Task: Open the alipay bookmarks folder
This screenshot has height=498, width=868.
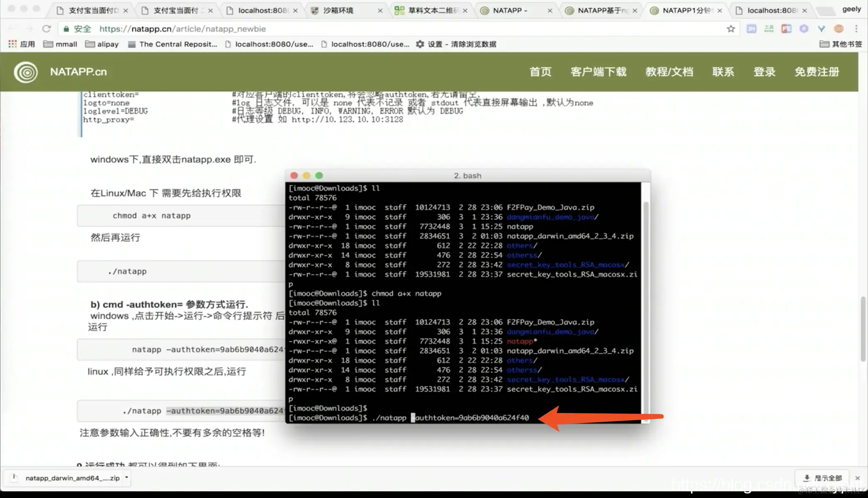Action: pos(102,44)
